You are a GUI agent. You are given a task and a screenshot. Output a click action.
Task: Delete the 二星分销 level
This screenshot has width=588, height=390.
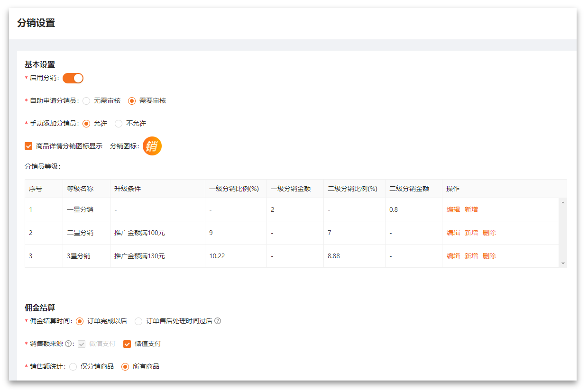coord(489,233)
